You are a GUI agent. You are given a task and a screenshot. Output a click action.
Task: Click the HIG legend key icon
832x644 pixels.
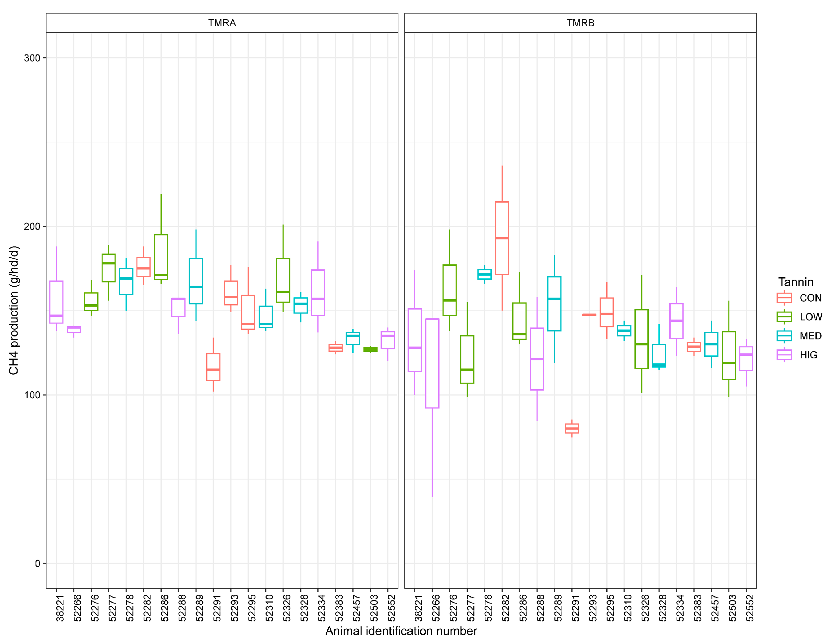coord(784,355)
